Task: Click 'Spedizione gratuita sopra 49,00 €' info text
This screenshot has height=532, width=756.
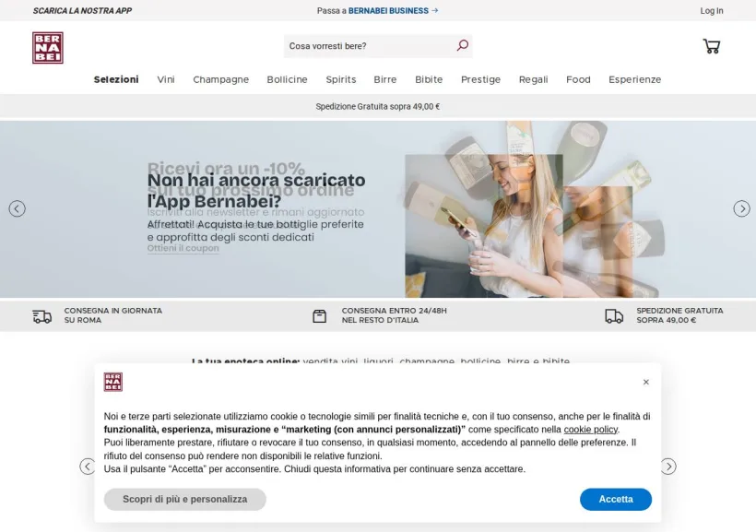Action: tap(679, 315)
